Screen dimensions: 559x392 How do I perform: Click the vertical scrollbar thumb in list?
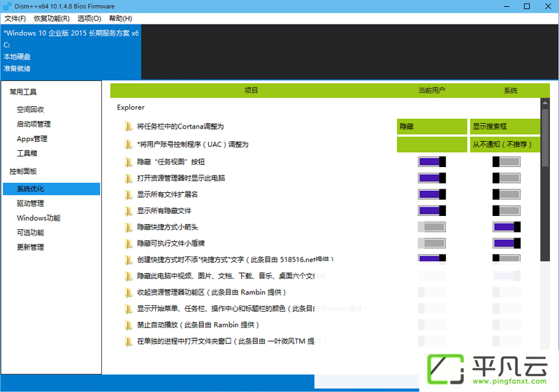coord(545,138)
